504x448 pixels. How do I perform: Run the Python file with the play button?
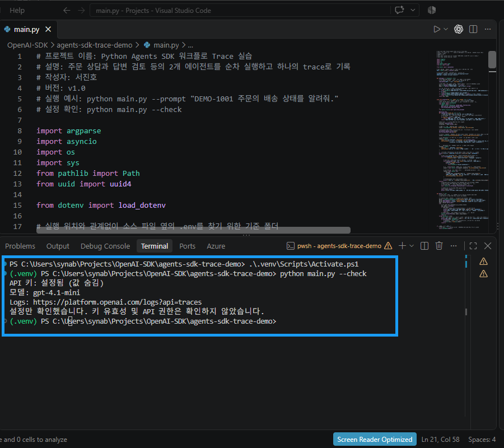tap(436, 29)
